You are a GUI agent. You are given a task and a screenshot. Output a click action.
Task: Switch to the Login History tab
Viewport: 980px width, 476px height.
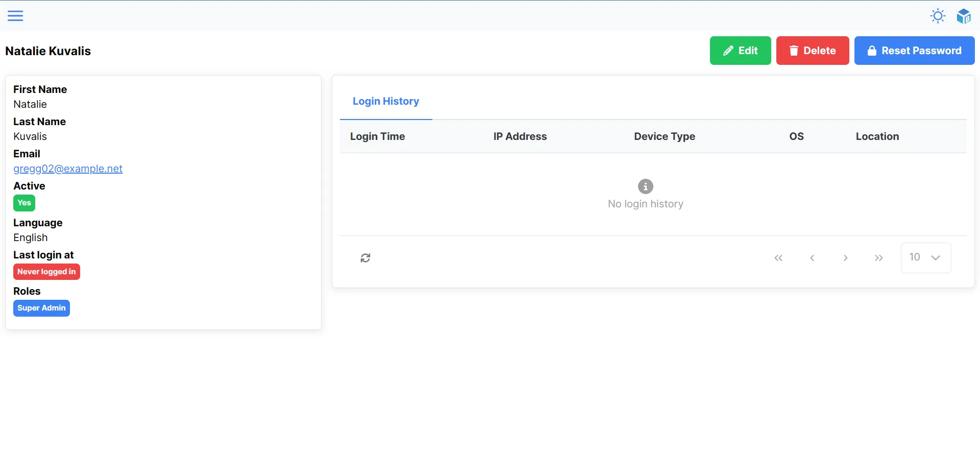pyautogui.click(x=386, y=101)
